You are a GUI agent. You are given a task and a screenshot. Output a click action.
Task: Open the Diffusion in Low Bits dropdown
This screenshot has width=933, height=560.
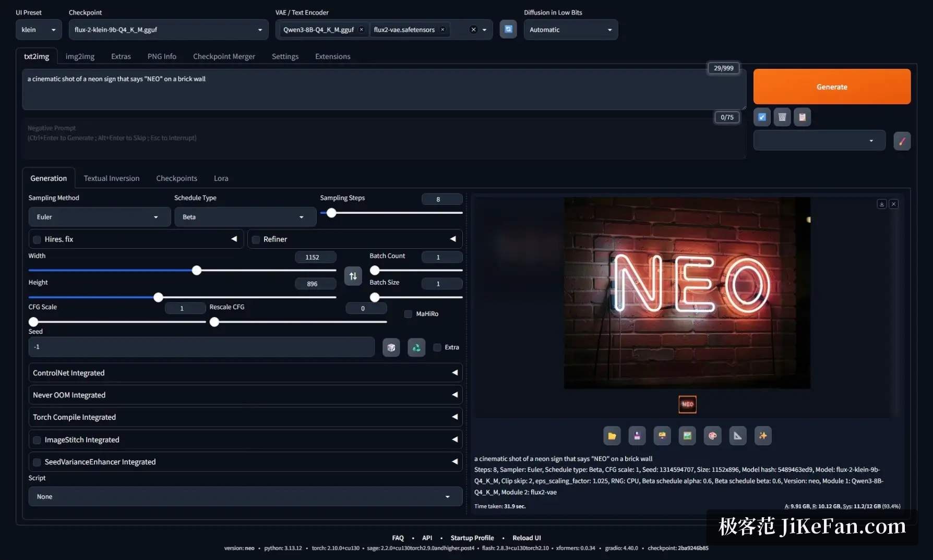571,30
